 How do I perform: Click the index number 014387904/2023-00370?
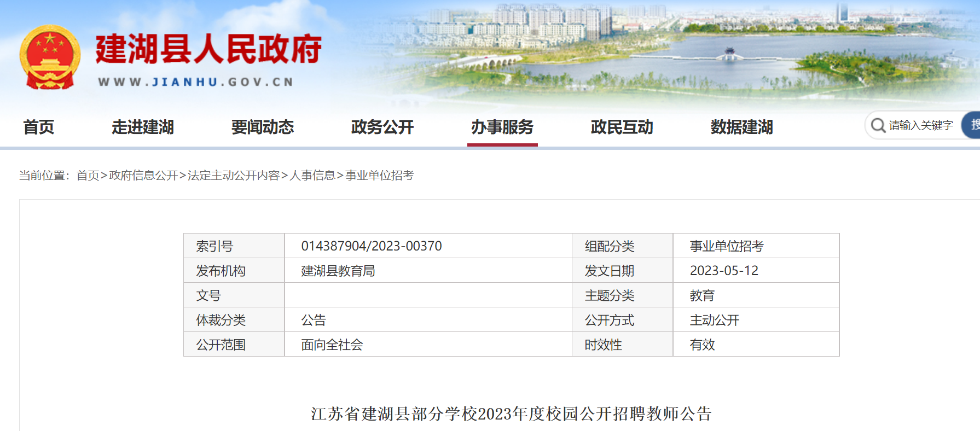click(x=372, y=246)
